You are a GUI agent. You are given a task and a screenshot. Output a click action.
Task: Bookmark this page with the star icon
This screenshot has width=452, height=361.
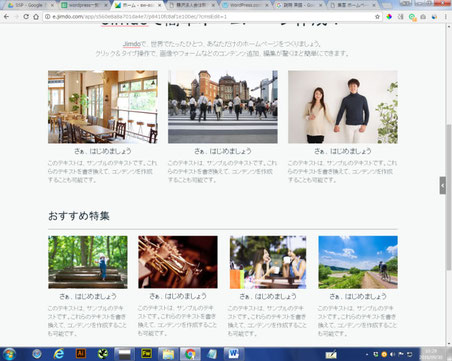377,16
